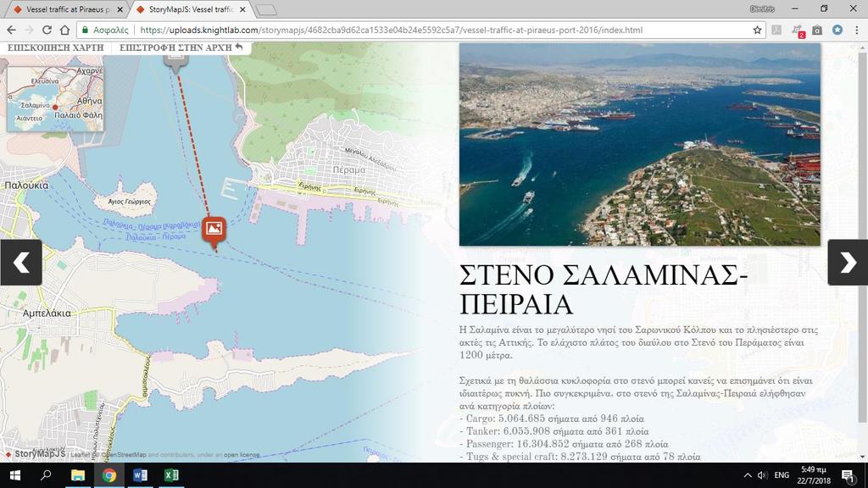This screenshot has height=488, width=868.
Task: Click the red image map marker
Action: tap(214, 231)
